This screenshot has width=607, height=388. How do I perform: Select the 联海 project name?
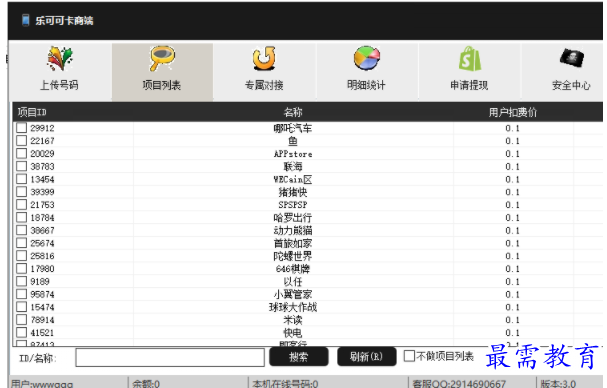[x=293, y=167]
